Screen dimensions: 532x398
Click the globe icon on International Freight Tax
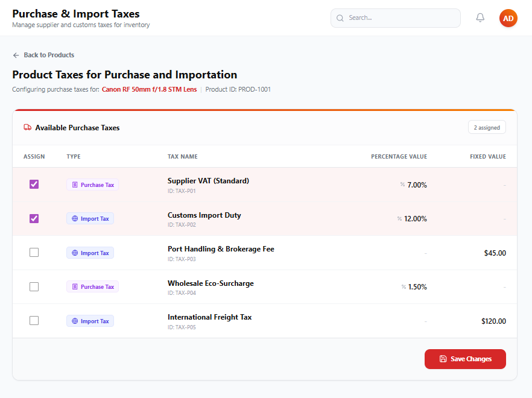click(75, 321)
